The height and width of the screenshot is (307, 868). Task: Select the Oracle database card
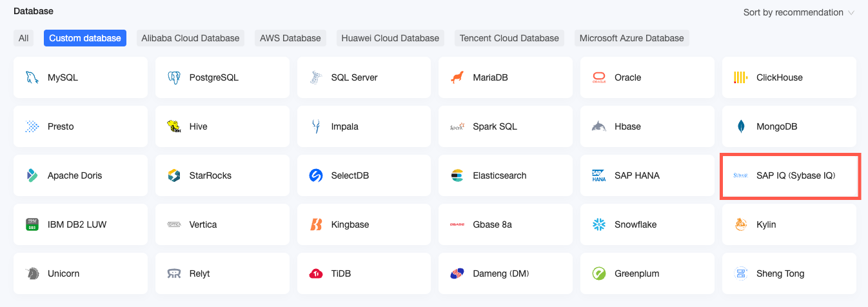pos(647,77)
